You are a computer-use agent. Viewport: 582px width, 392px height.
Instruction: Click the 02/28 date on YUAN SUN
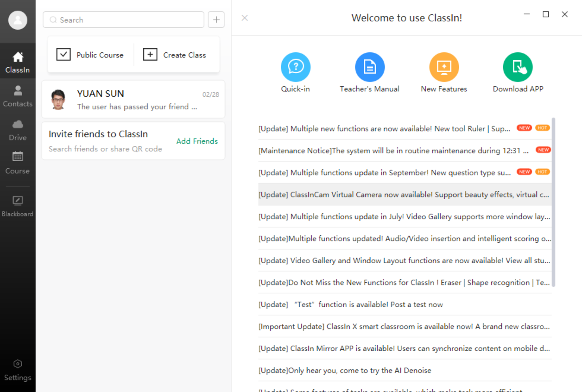coord(211,95)
